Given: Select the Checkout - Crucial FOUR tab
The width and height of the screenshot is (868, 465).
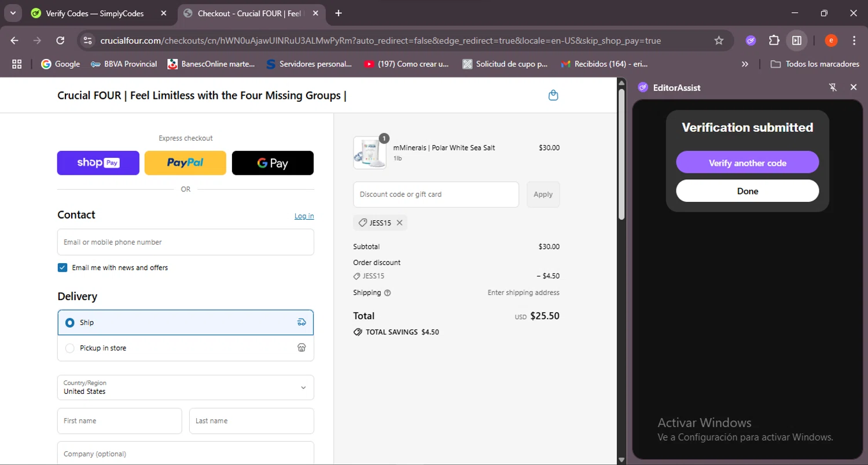Looking at the screenshot, I should point(251,13).
